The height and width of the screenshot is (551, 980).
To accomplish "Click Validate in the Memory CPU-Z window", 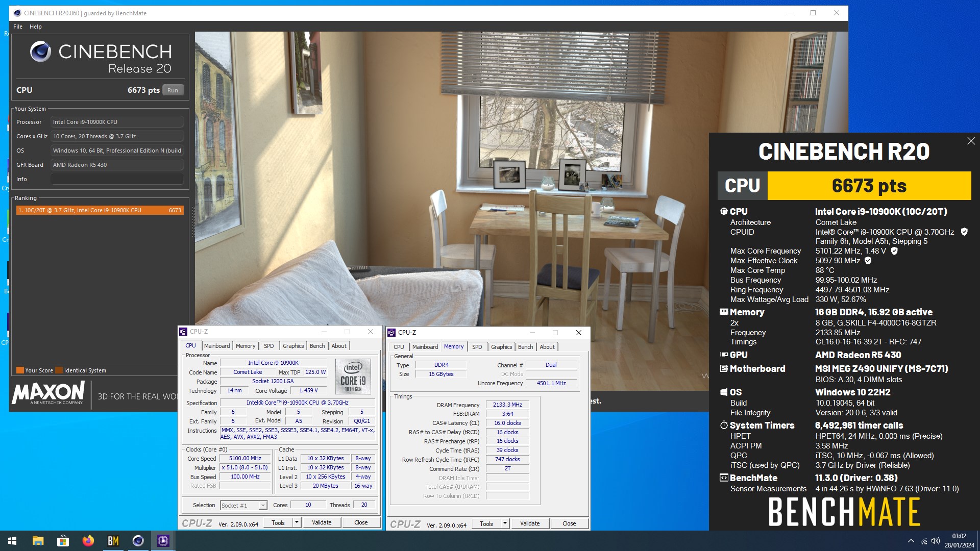I will tap(530, 523).
